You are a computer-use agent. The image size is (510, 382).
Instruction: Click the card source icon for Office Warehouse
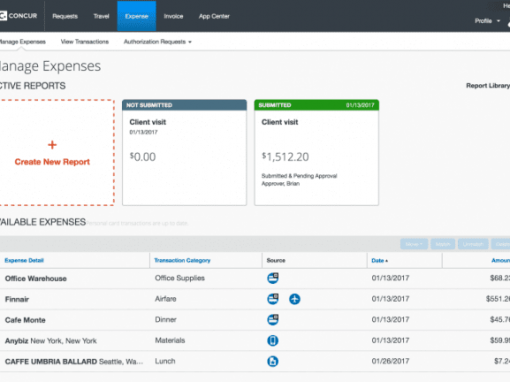click(273, 278)
